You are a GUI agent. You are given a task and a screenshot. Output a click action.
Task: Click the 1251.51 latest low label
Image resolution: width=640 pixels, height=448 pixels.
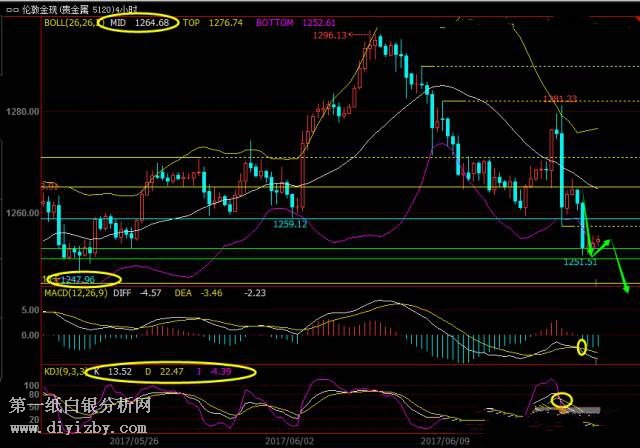[580, 262]
